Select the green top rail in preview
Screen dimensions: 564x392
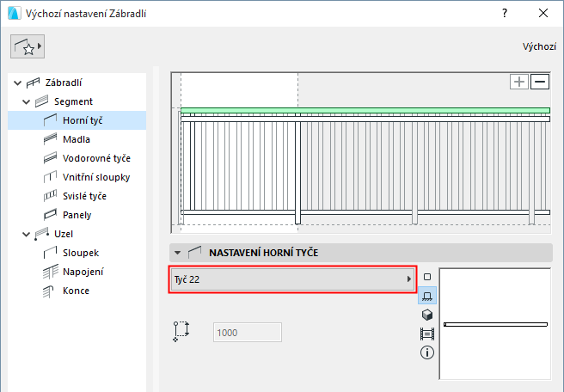tap(365, 110)
